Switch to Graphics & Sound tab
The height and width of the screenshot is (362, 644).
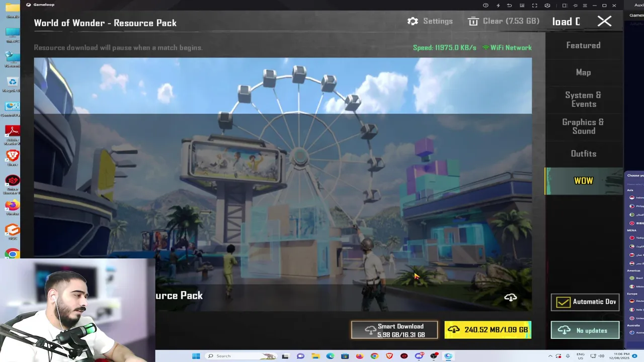[584, 126]
